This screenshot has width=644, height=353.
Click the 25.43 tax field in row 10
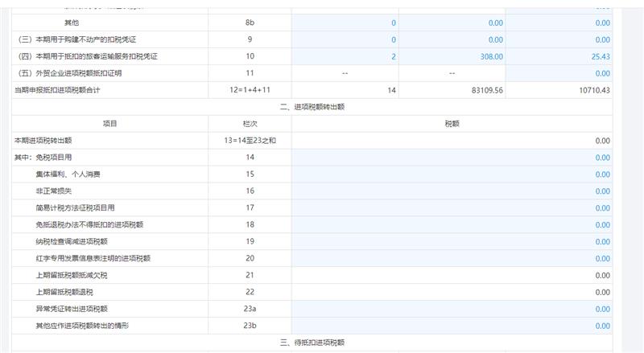pyautogui.click(x=559, y=56)
